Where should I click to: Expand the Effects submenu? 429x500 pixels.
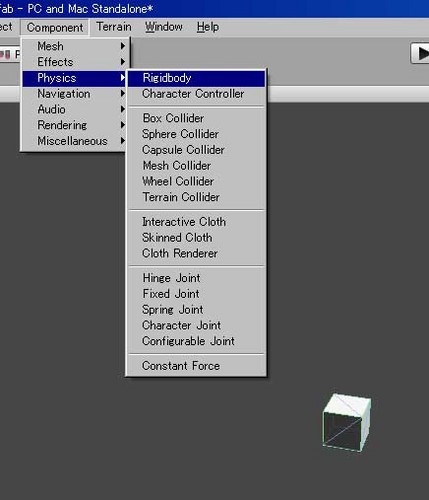pyautogui.click(x=75, y=62)
